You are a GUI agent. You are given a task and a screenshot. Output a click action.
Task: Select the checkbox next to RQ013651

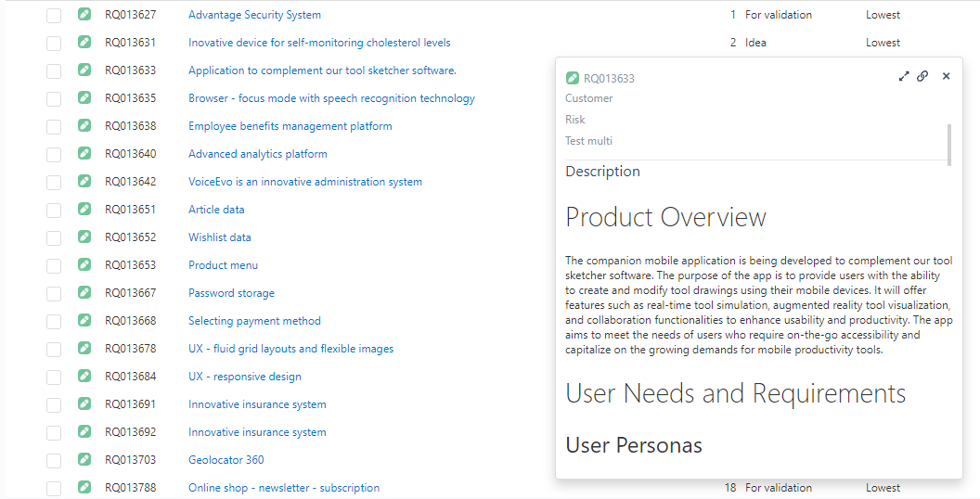54,210
